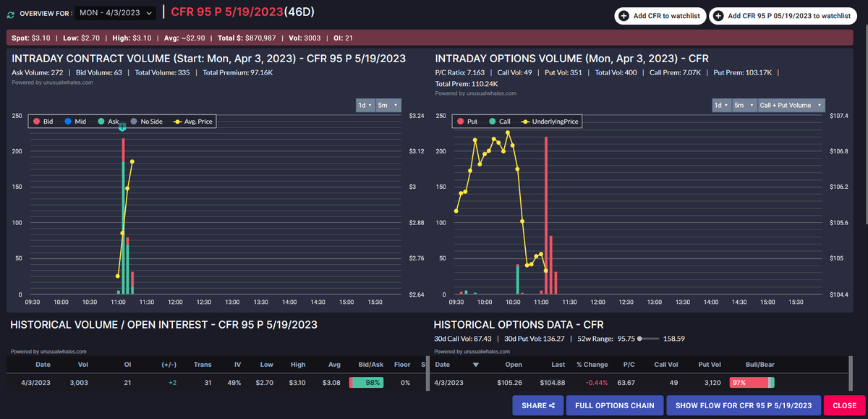Open the Call + Put Volume dropdown

[791, 105]
